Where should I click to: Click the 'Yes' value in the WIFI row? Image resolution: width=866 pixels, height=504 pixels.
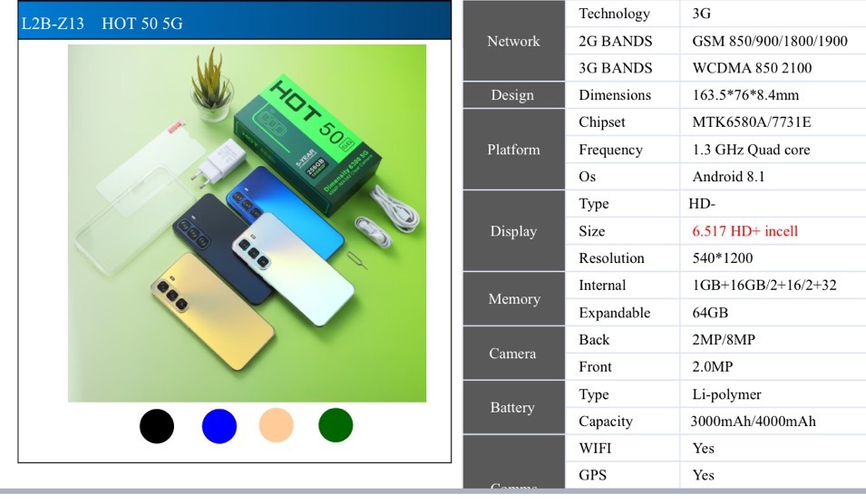point(703,448)
